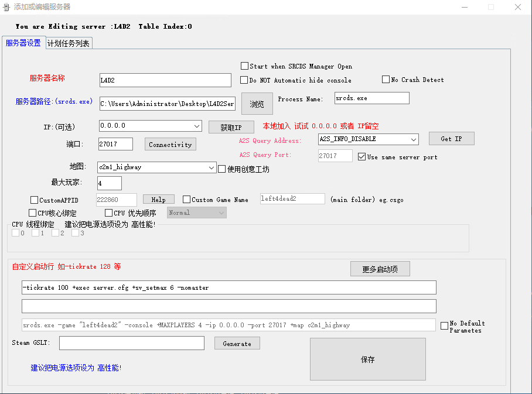Enable the 使用创意工坊 workshop checkbox

click(x=222, y=169)
